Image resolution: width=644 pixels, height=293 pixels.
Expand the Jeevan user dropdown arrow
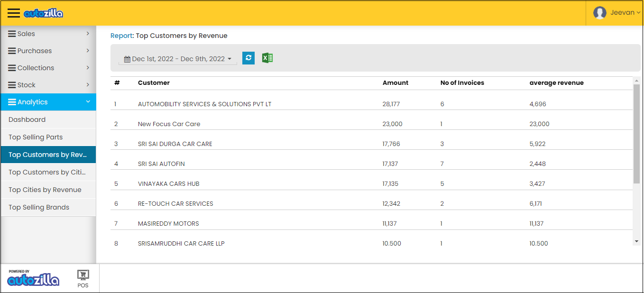coord(638,13)
